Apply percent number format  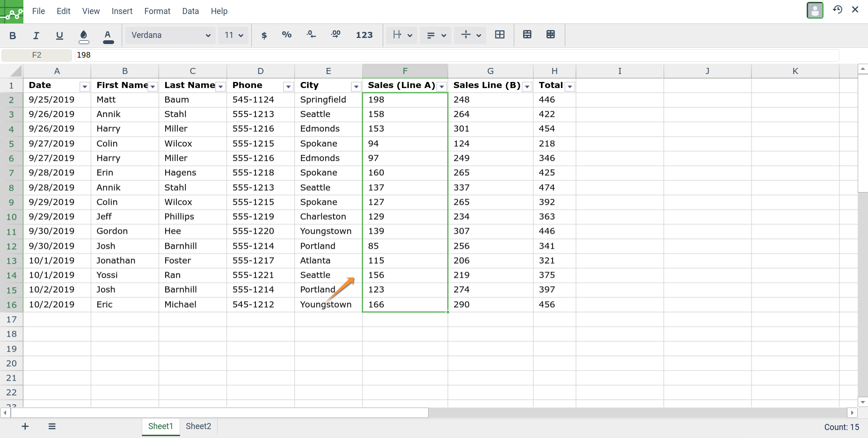coord(287,35)
